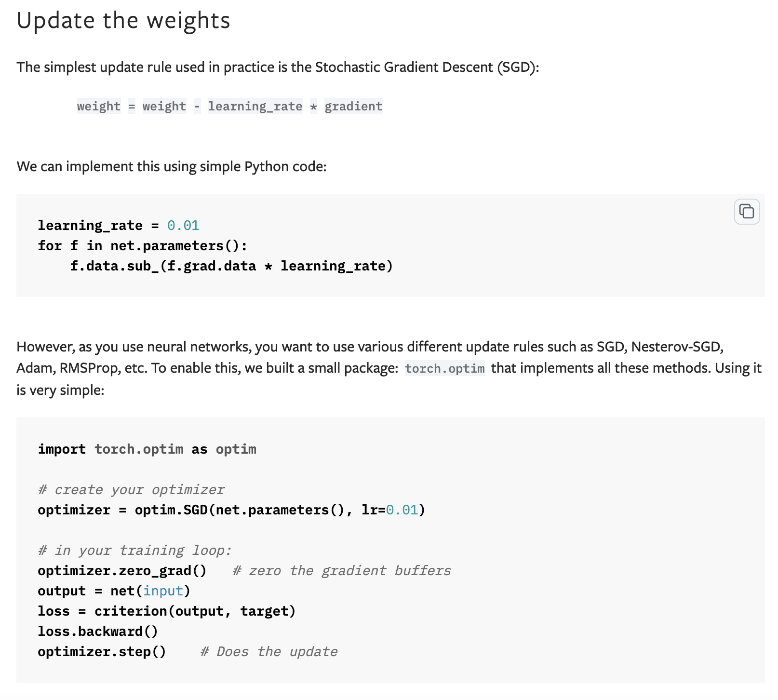The width and height of the screenshot is (778, 700).
Task: Click the f.data.sub_ code line
Action: 231,266
